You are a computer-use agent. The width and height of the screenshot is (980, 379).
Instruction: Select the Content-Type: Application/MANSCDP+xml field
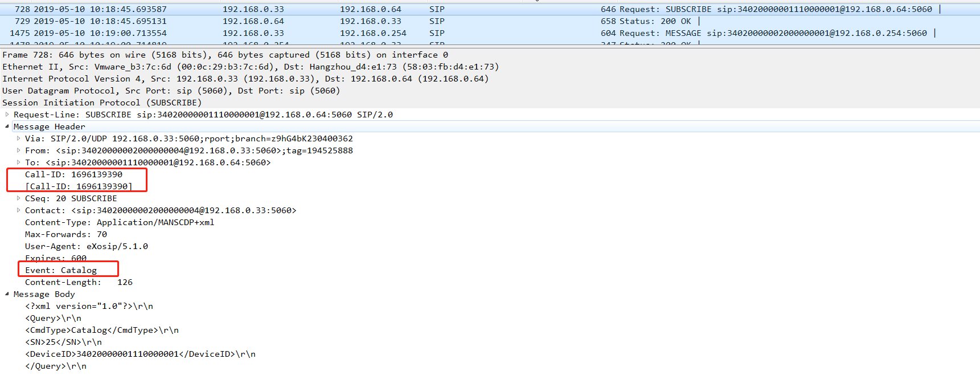[x=120, y=222]
